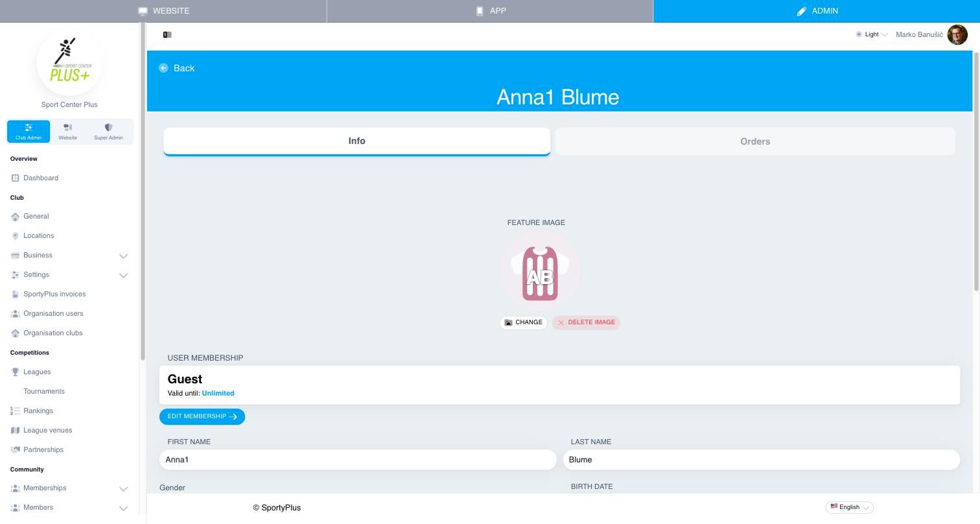Click the Rankings list icon
Screen dimensions: 980x524
tap(16, 411)
